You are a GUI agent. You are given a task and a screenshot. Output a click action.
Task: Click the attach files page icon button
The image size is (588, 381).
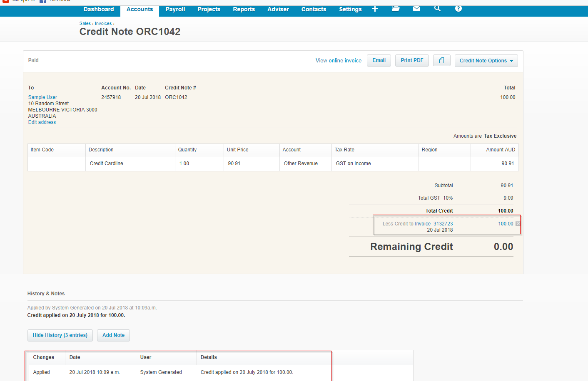[441, 61]
